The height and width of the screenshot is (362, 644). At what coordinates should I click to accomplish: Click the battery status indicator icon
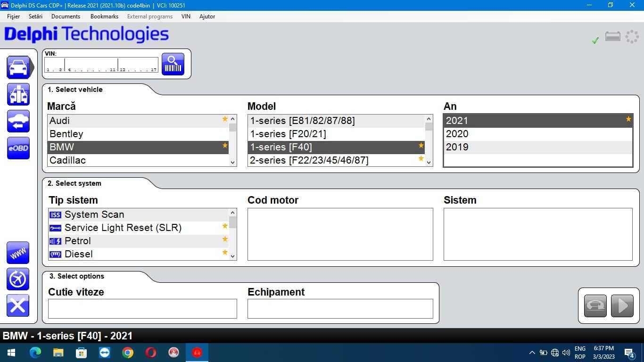tap(613, 36)
